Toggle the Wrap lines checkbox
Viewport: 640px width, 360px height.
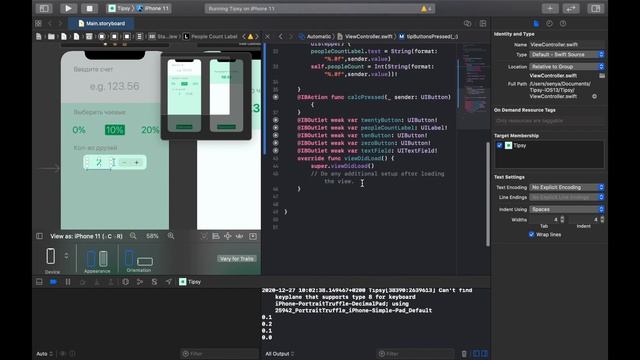click(x=531, y=234)
